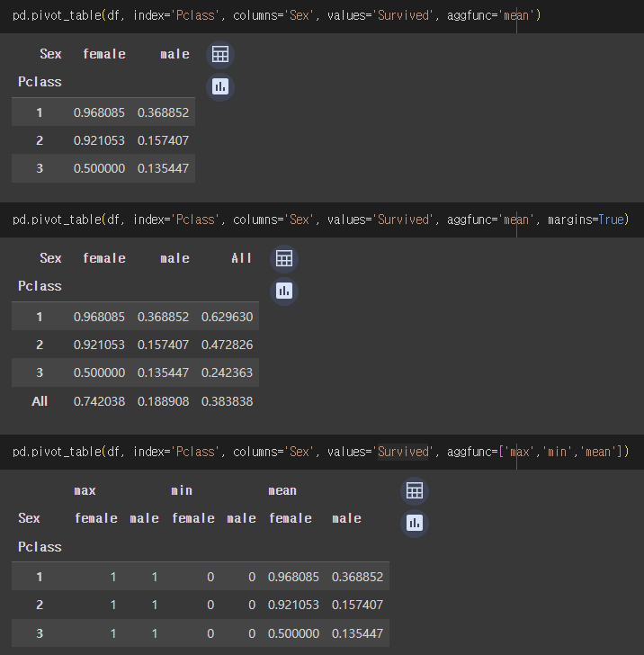This screenshot has width=644, height=655.
Task: Click chart suggestion icon beside the max/min/mean table
Action: coord(415,523)
